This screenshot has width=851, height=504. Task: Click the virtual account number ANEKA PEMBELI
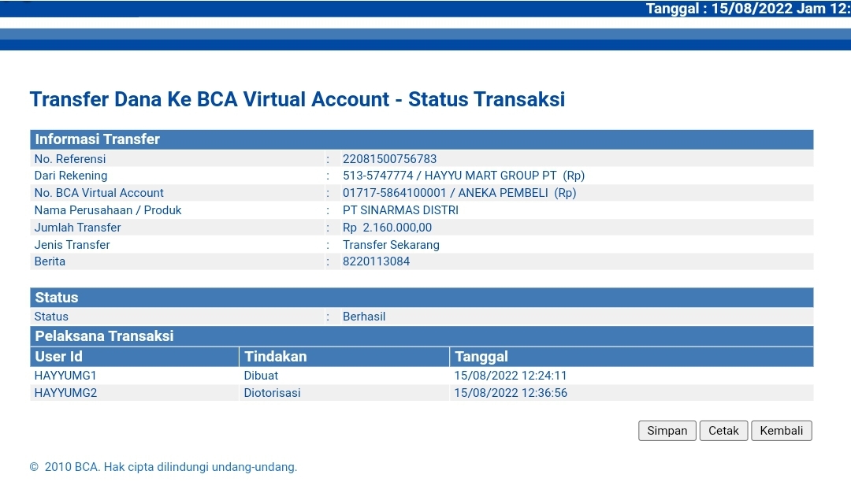click(x=459, y=193)
